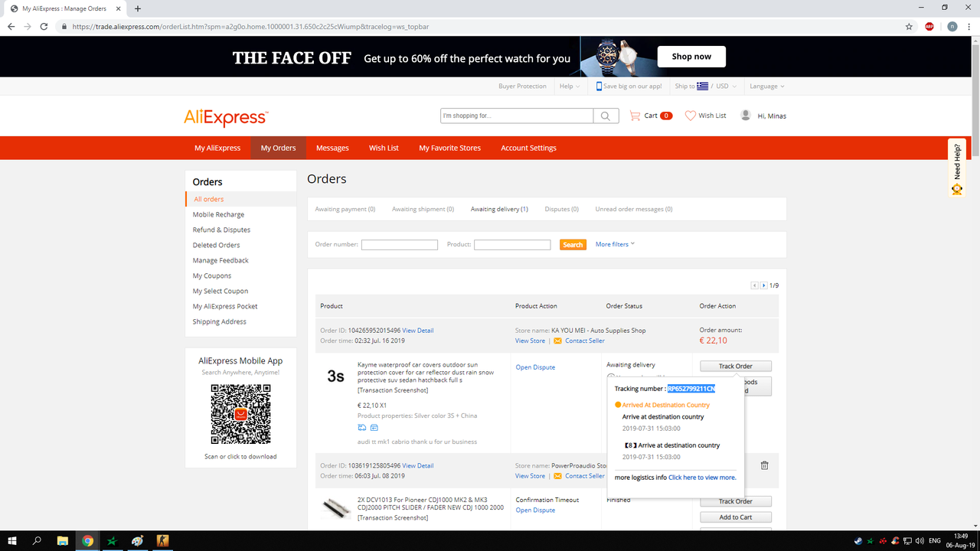Screen dimensions: 980x551
Task: Go to next orders page arrow
Action: pos(763,285)
